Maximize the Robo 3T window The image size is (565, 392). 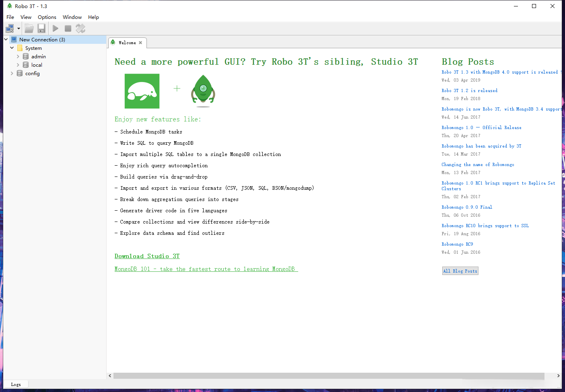click(534, 6)
